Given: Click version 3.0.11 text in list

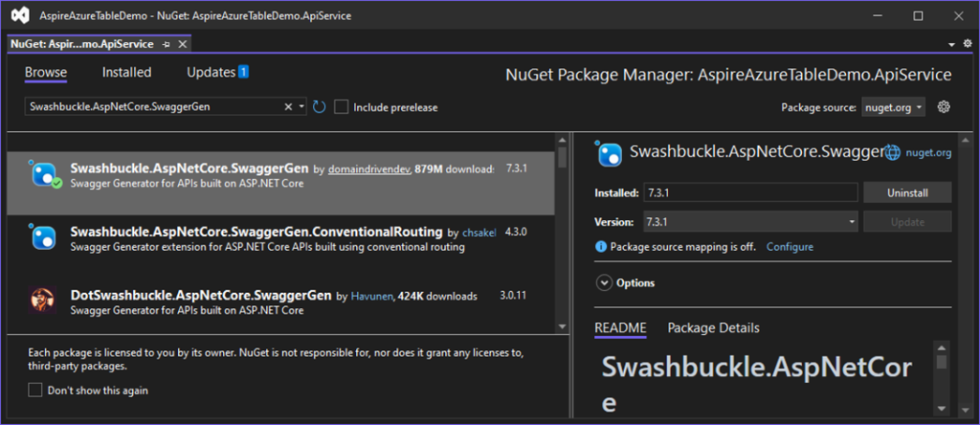Looking at the screenshot, I should tap(513, 295).
